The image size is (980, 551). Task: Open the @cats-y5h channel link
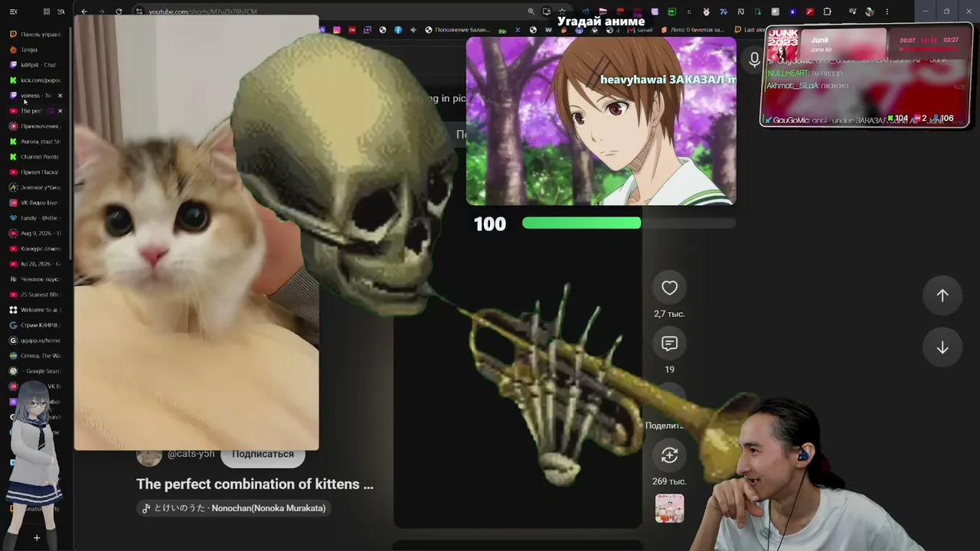[191, 454]
